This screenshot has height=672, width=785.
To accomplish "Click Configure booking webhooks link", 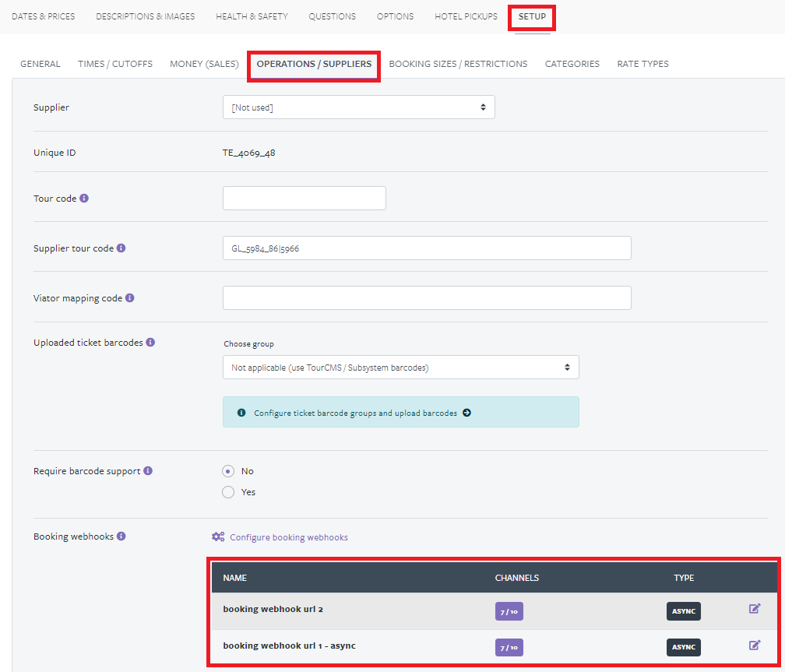I will (288, 537).
